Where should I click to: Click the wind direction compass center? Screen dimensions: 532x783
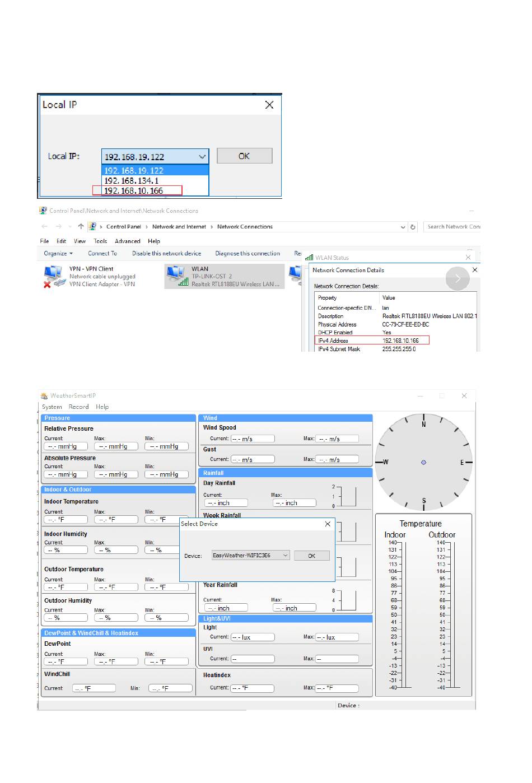pyautogui.click(x=423, y=463)
